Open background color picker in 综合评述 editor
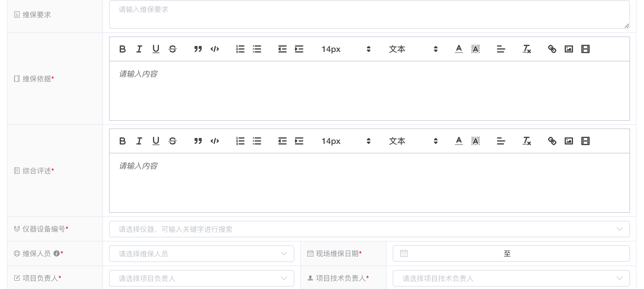644x289 pixels. (x=475, y=141)
